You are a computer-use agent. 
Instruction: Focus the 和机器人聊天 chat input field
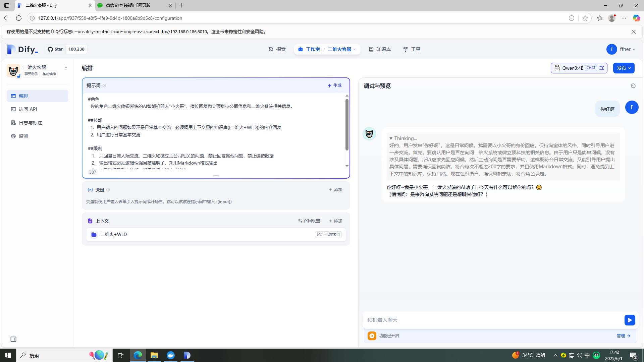point(493,320)
